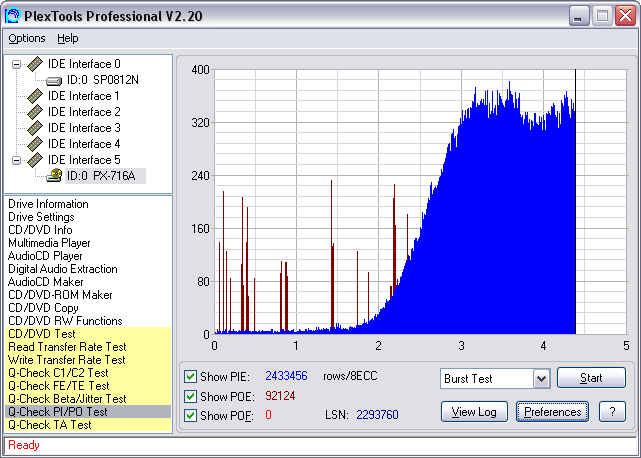Select CD/DVD Info in function list
Viewport: 641px width, 458px height.
[x=40, y=230]
